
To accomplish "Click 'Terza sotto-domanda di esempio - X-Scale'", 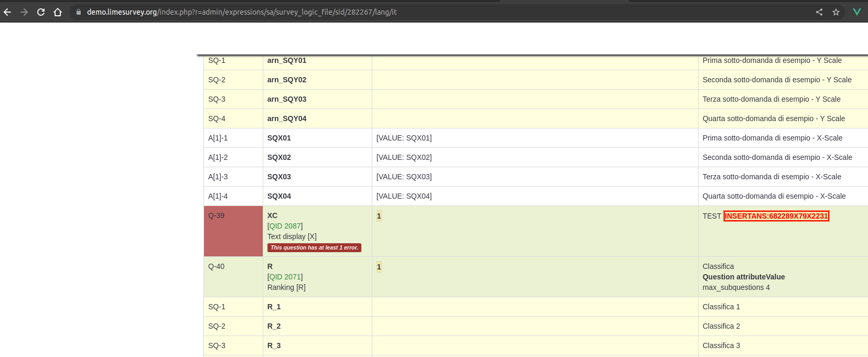I will (x=772, y=177).
